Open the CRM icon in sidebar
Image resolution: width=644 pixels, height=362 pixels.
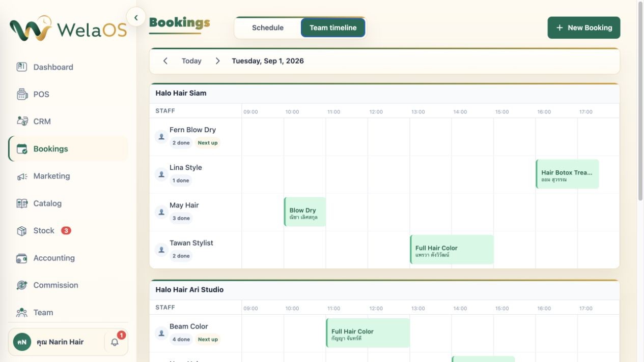(x=21, y=121)
